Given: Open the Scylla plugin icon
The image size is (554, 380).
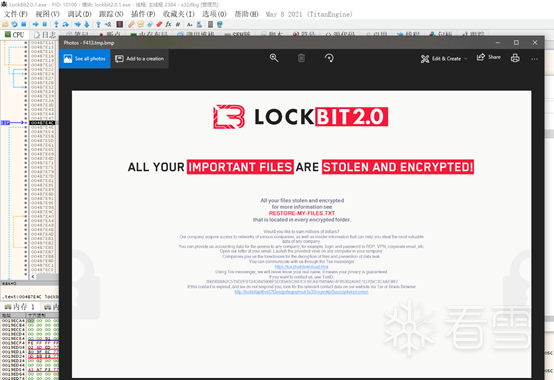Looking at the screenshot, I should tap(120, 24).
